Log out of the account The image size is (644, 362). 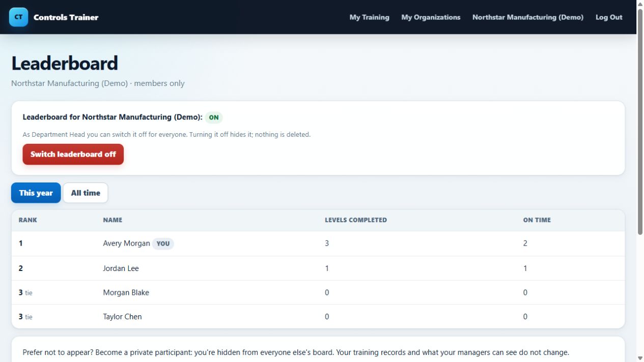(x=609, y=17)
